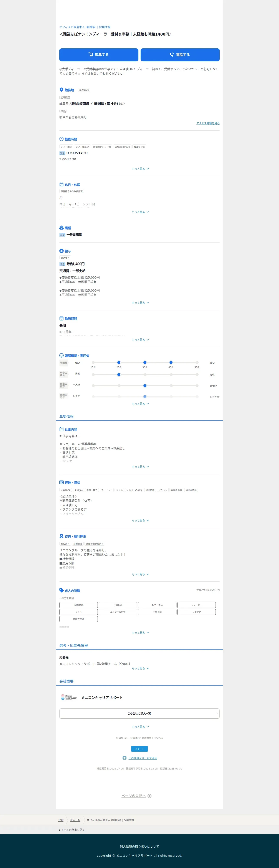Expand もっと見る under 給与
The width and height of the screenshot is (279, 868).
140,303
